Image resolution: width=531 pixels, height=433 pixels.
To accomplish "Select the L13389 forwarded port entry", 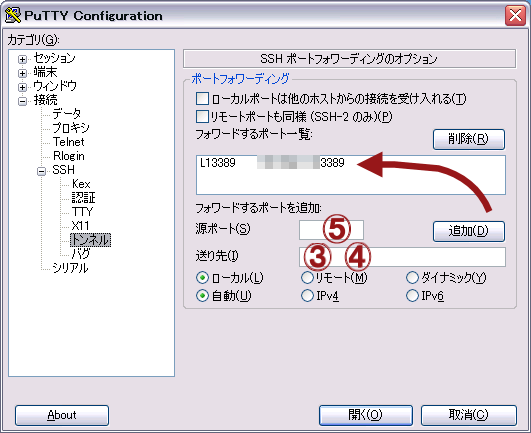I will pos(351,163).
